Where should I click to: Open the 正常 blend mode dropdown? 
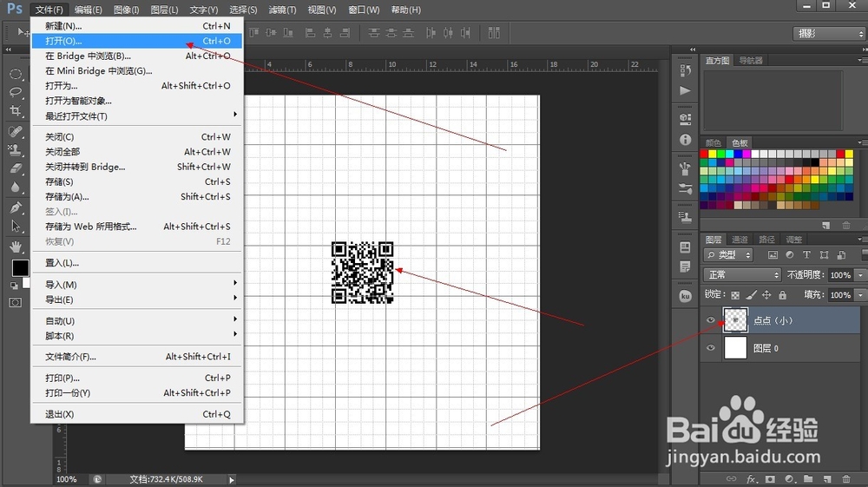tap(742, 275)
